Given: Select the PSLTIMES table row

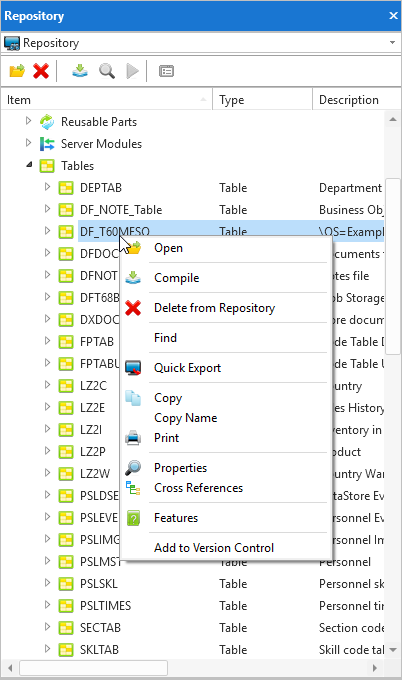Looking at the screenshot, I should pos(193,605).
